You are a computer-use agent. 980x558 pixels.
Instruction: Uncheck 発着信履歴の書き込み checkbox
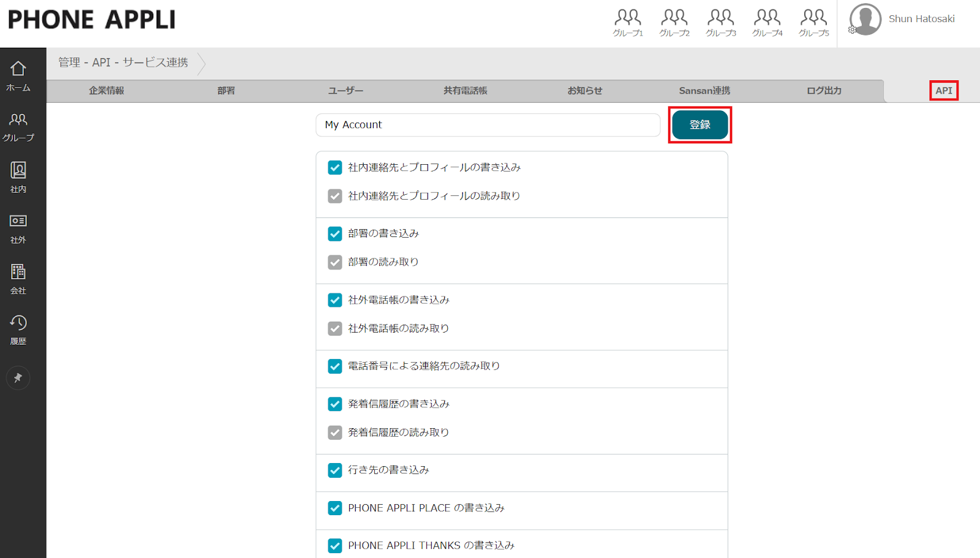pos(335,404)
